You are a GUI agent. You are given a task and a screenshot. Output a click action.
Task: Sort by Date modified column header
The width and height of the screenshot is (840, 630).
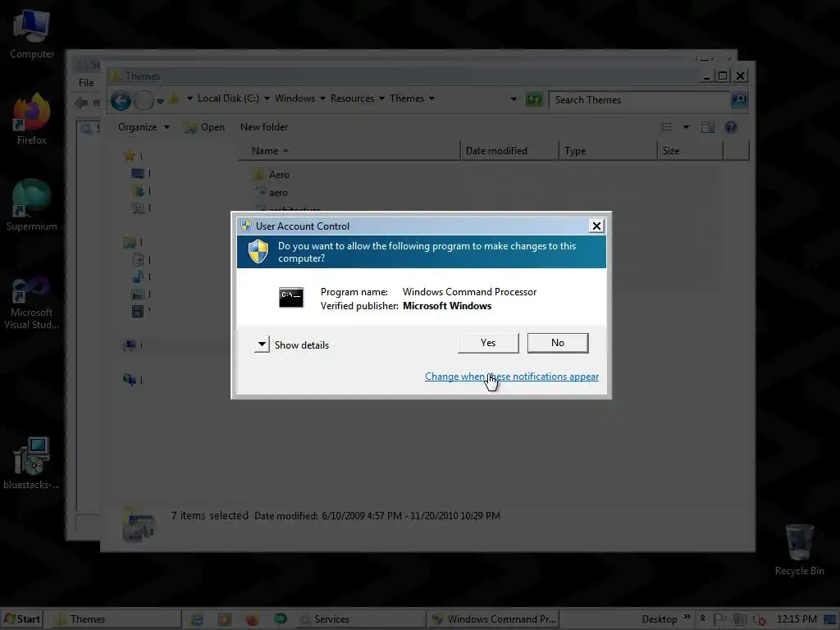tap(509, 151)
